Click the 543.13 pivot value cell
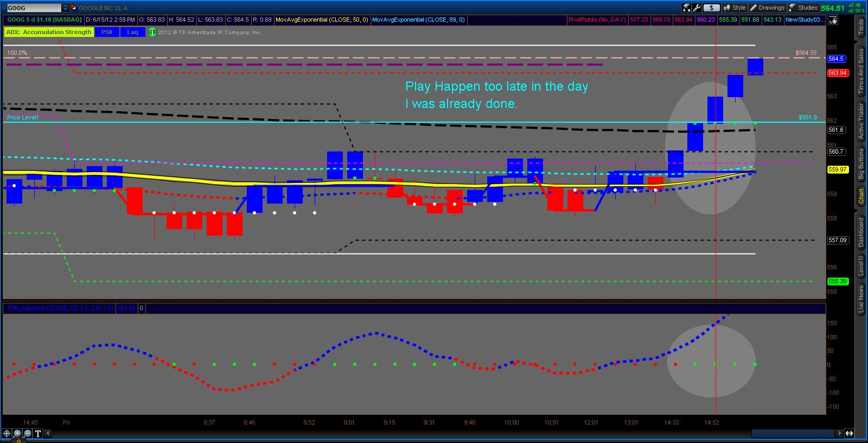 point(772,20)
